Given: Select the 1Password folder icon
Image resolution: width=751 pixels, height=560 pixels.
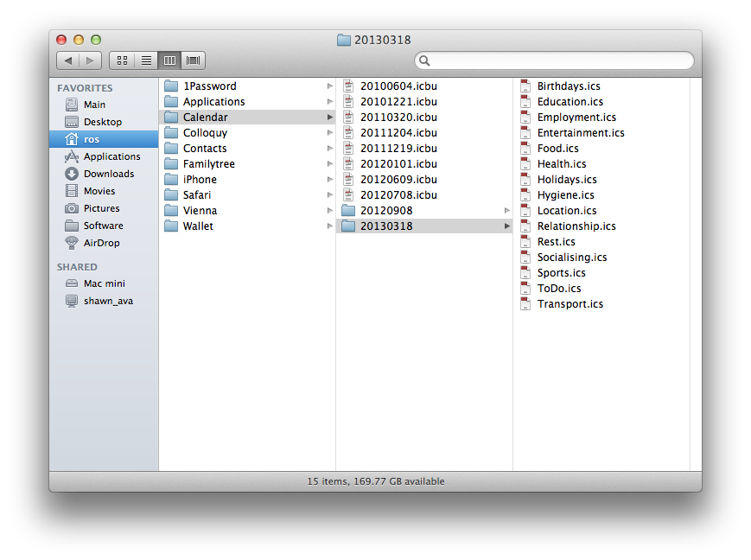Looking at the screenshot, I should 171,86.
